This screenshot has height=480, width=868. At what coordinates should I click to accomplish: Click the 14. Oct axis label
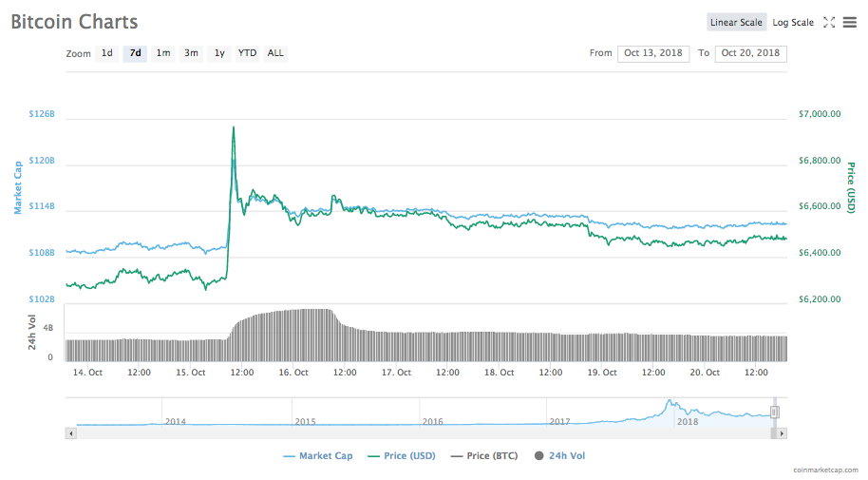(87, 373)
